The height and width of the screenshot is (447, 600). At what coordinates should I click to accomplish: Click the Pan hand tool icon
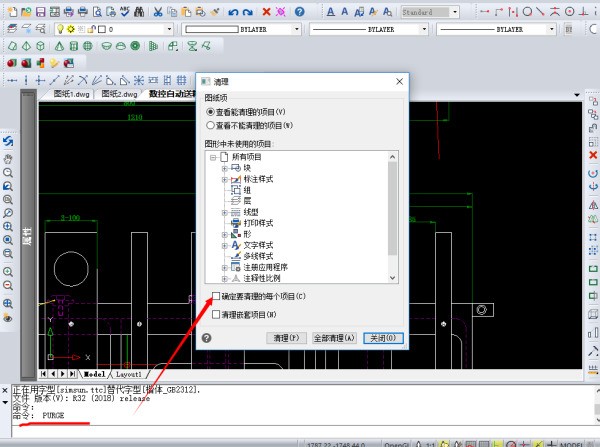(x=8, y=158)
